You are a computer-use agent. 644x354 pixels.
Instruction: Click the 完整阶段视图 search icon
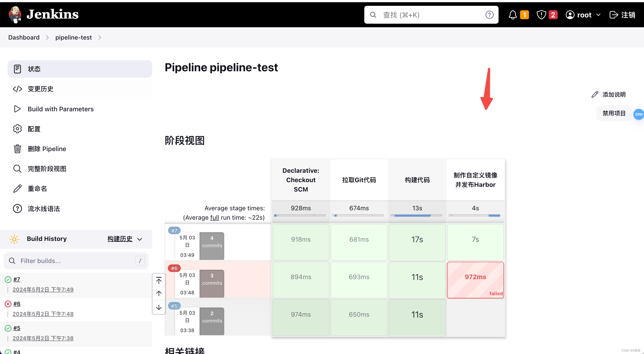click(x=17, y=169)
